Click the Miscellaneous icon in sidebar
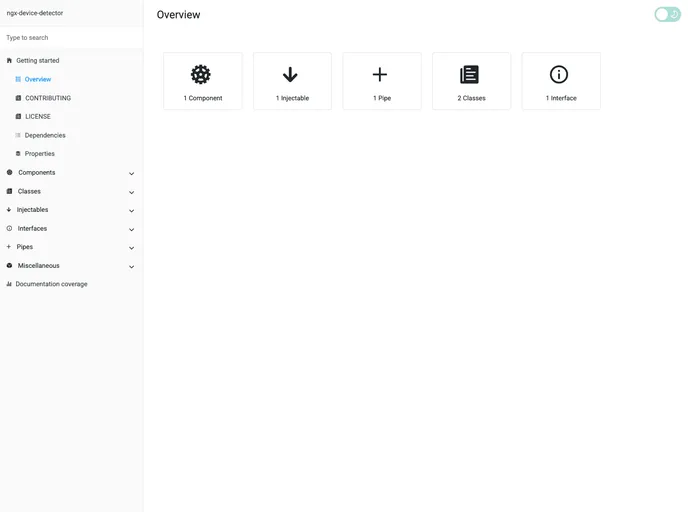Image resolution: width=688 pixels, height=512 pixels. 9,265
